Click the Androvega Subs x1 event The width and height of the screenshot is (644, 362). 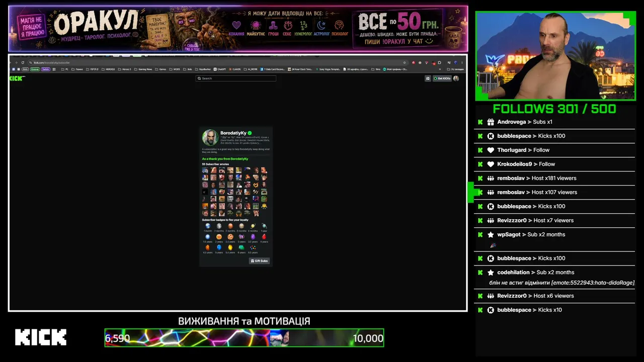coord(554,122)
